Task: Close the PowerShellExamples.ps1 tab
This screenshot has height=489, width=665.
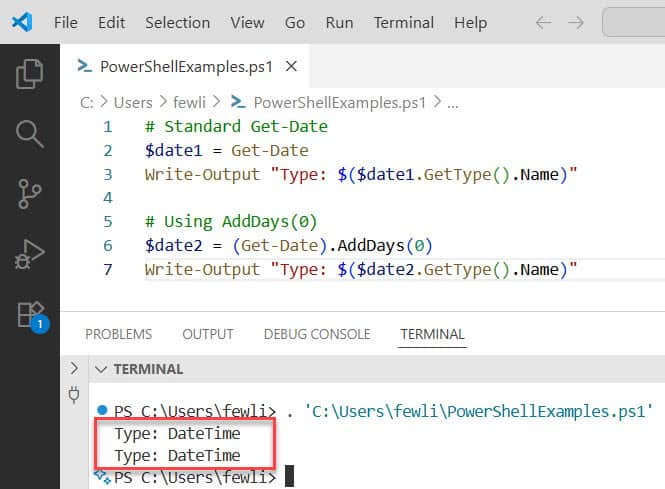Action: (291, 66)
